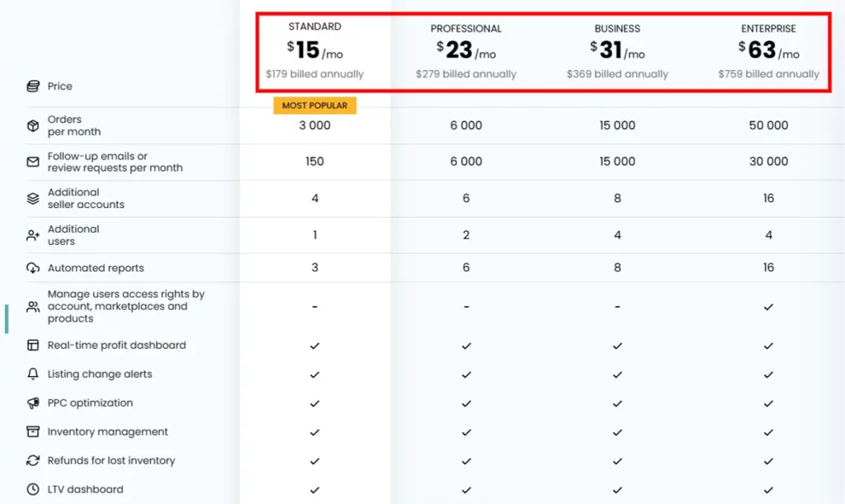Click the 'Real-time profit dashboard' label
Viewport: 845px width, 504px height.
click(116, 345)
